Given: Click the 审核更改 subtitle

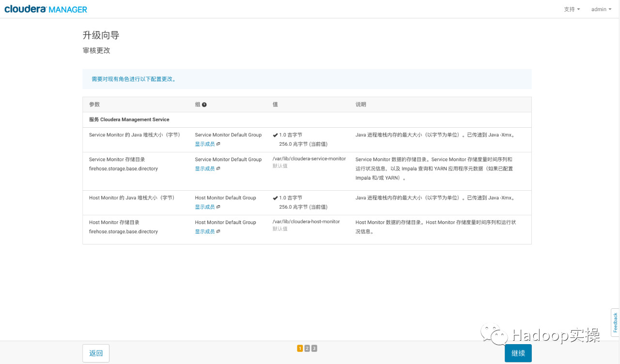Looking at the screenshot, I should click(96, 50).
